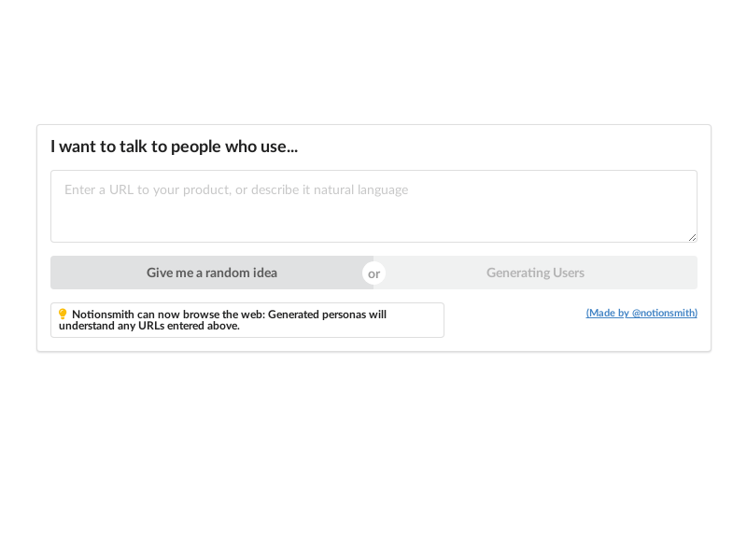This screenshot has width=747, height=560.
Task: Click the blank page area above the card
Action: pyautogui.click(x=373, y=62)
